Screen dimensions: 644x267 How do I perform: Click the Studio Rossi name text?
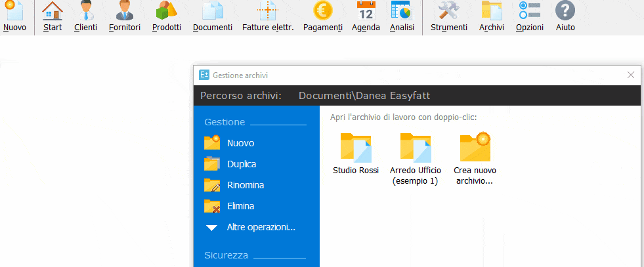click(356, 170)
